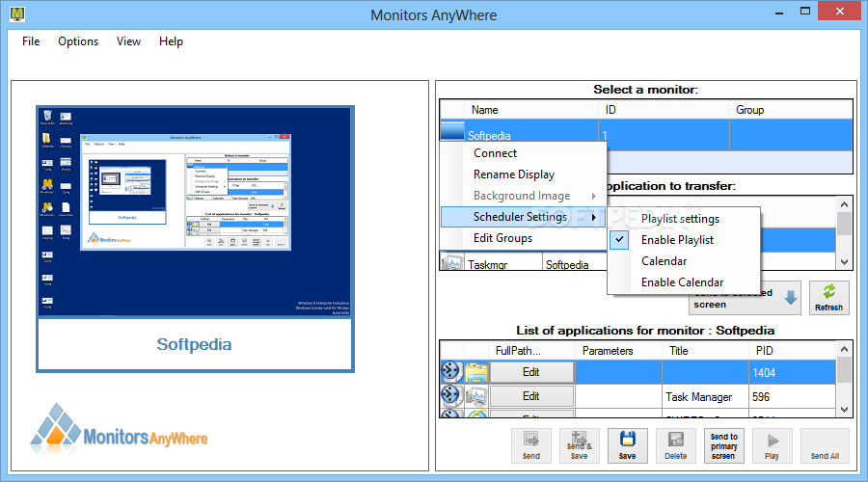Sort by Name column header

pos(531,110)
